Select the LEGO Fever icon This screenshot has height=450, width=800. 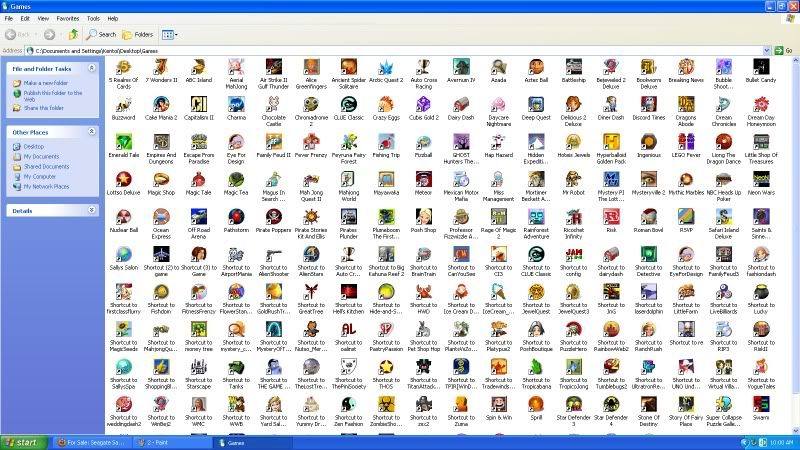pyautogui.click(x=686, y=142)
